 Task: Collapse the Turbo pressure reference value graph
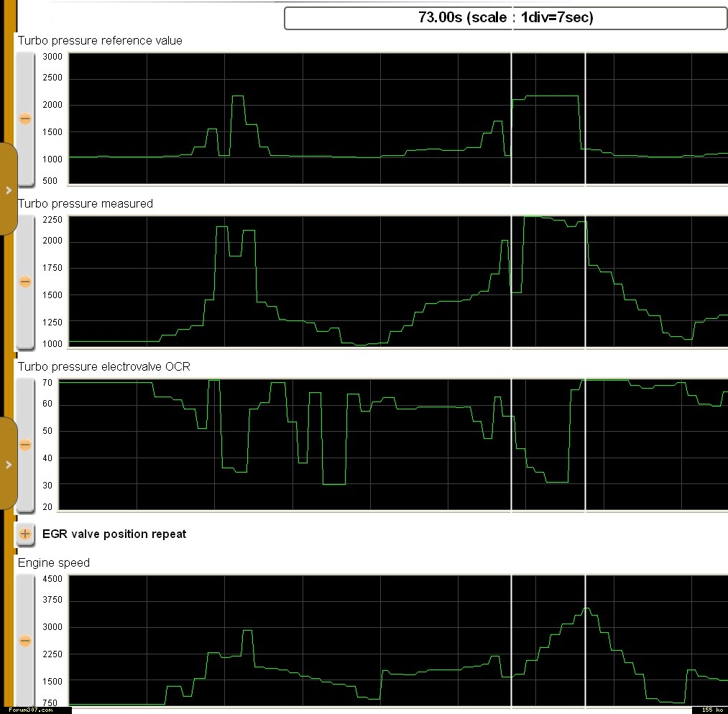25,119
